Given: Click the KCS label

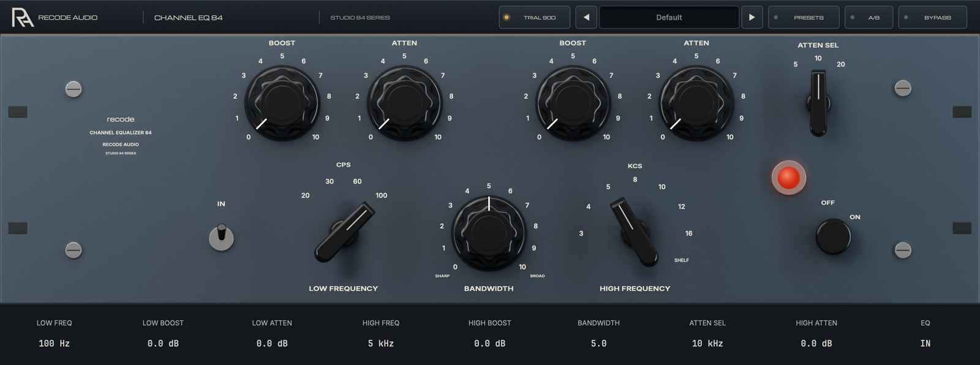Looking at the screenshot, I should pyautogui.click(x=635, y=166).
